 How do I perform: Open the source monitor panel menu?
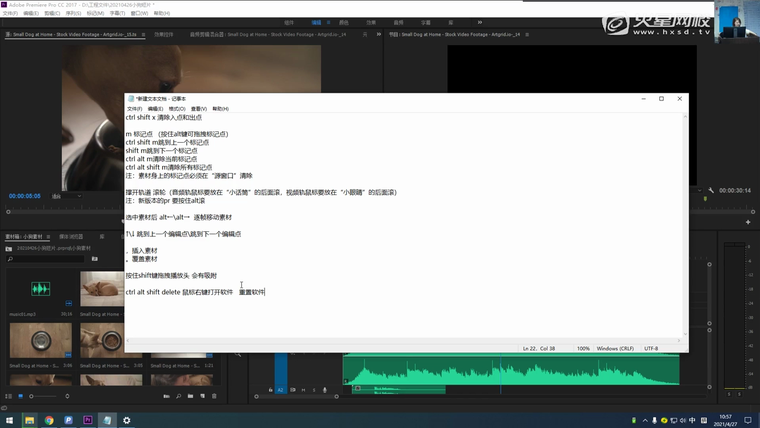143,34
